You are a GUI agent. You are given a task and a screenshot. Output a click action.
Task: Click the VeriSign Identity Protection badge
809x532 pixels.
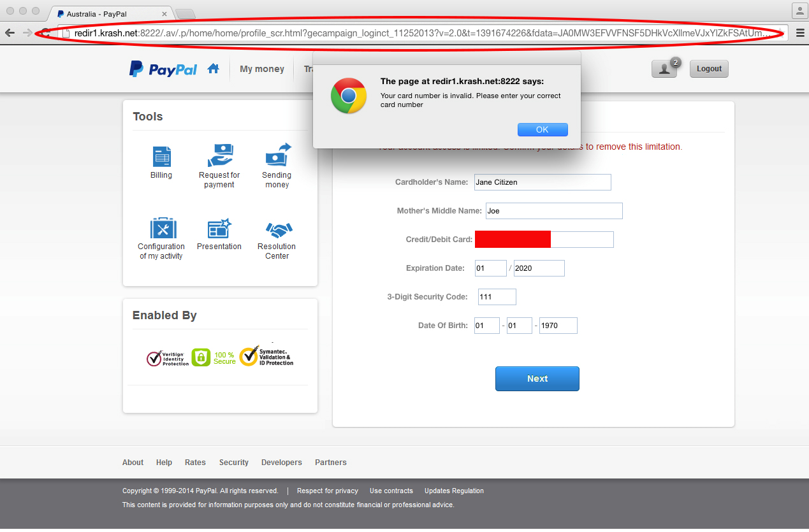[167, 358]
